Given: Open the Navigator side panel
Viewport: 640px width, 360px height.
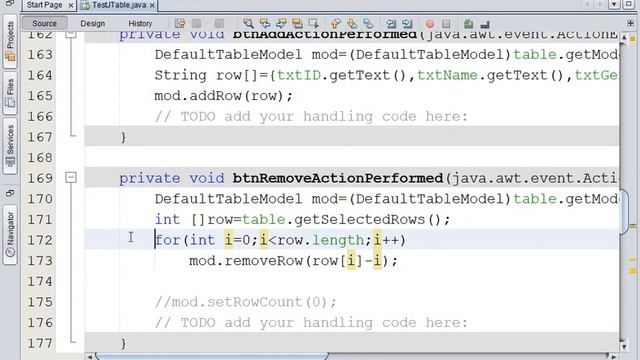Looking at the screenshot, I should tap(10, 234).
